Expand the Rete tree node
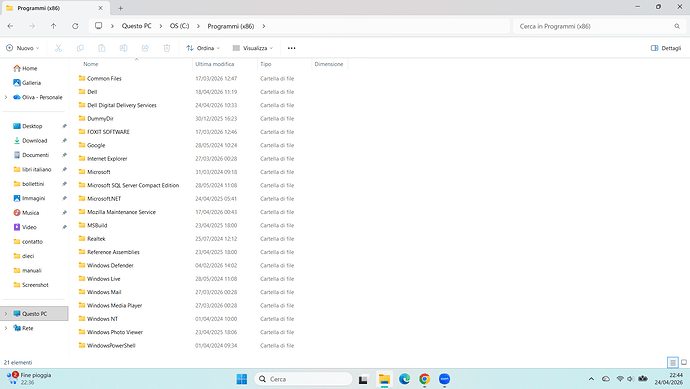This screenshot has width=690, height=389. pos(6,328)
